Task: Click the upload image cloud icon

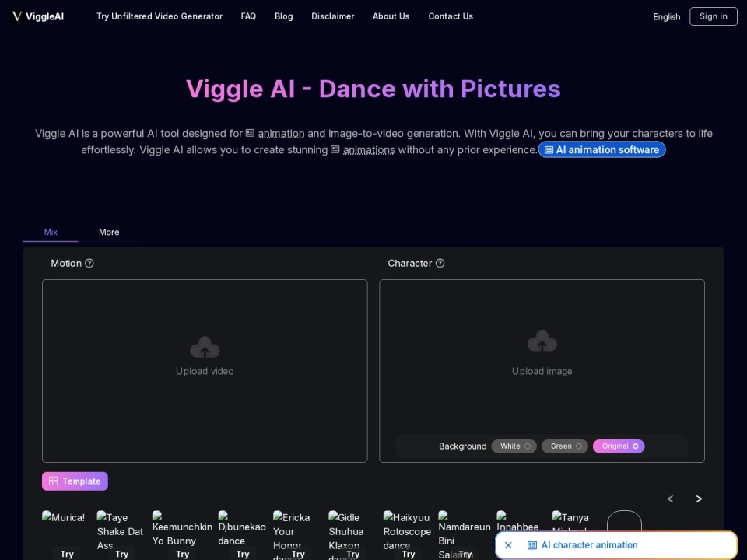Action: (542, 341)
